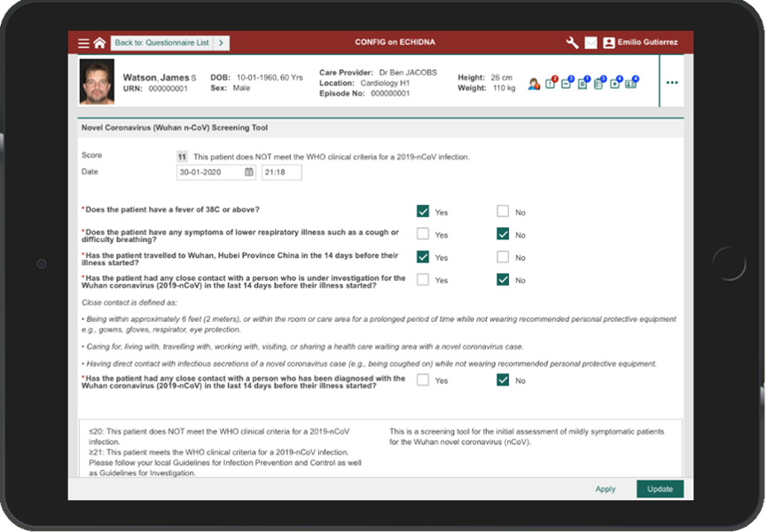Go to the home screen icon
The height and width of the screenshot is (532, 767).
100,43
